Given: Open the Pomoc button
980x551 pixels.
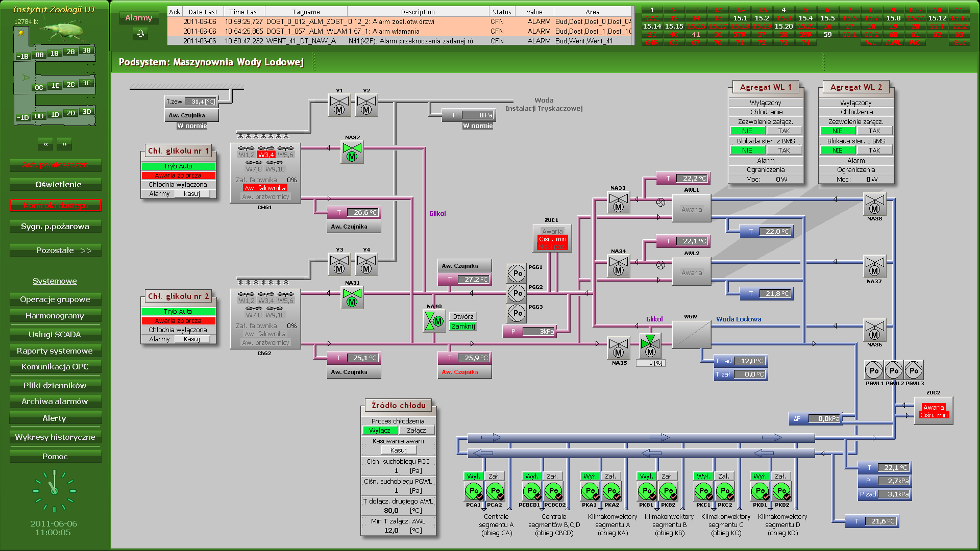Looking at the screenshot, I should (x=56, y=457).
